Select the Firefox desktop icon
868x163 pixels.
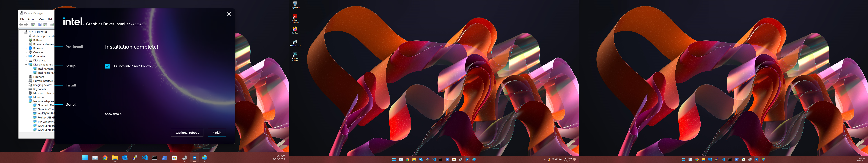pyautogui.click(x=295, y=30)
